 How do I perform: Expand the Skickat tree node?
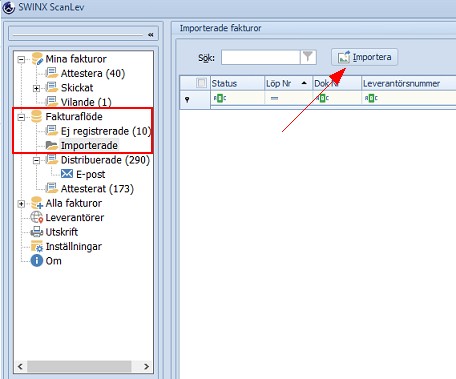click(x=36, y=88)
